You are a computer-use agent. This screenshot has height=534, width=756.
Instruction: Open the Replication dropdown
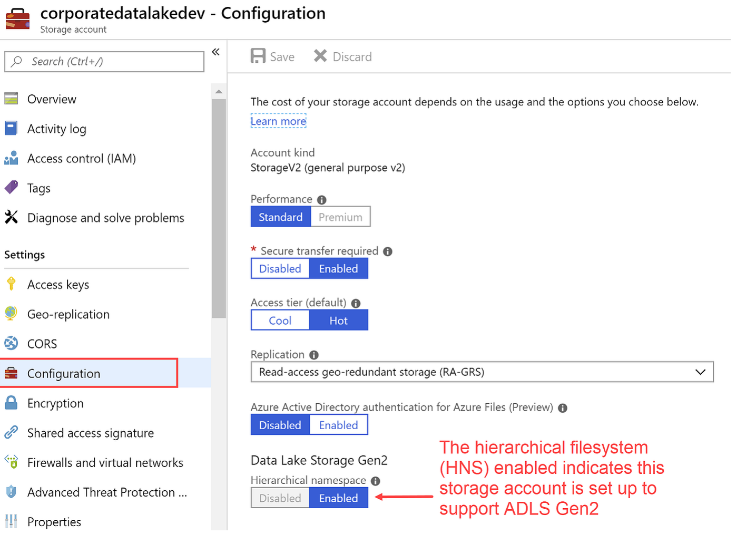(x=482, y=372)
